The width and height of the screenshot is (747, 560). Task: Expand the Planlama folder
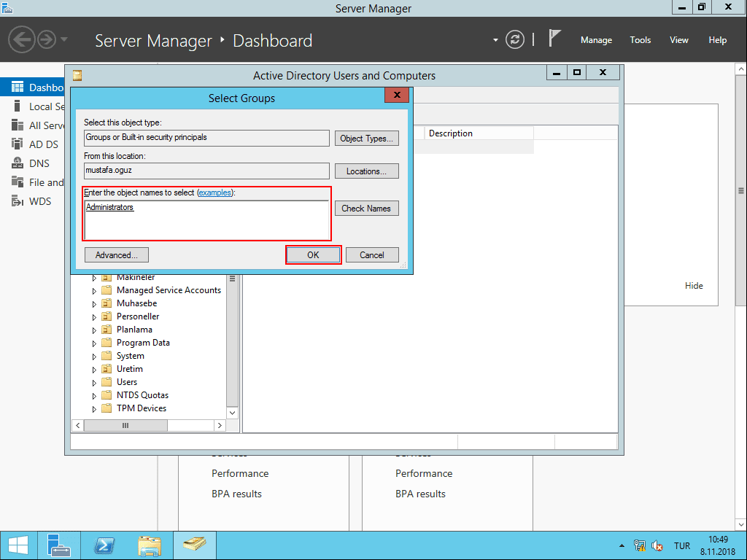tap(94, 330)
